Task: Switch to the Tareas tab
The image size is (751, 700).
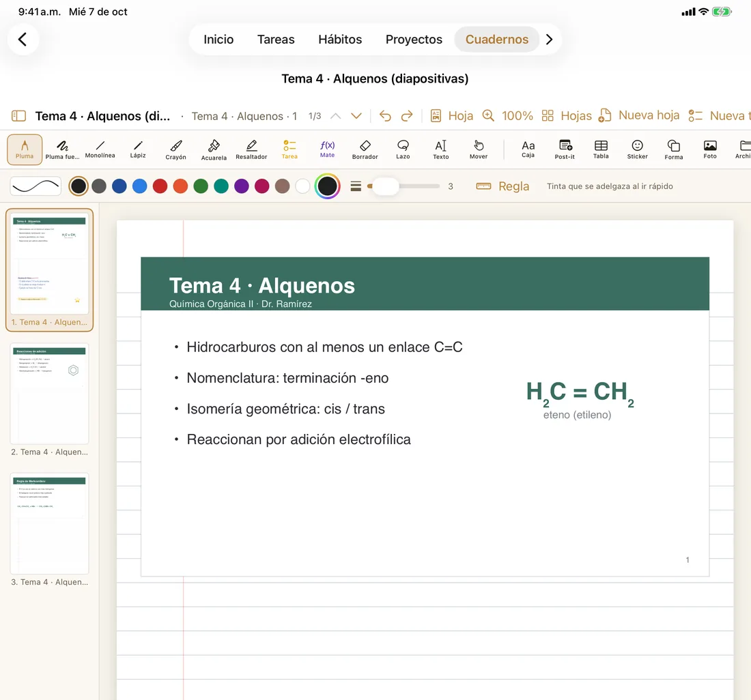Action: click(276, 40)
